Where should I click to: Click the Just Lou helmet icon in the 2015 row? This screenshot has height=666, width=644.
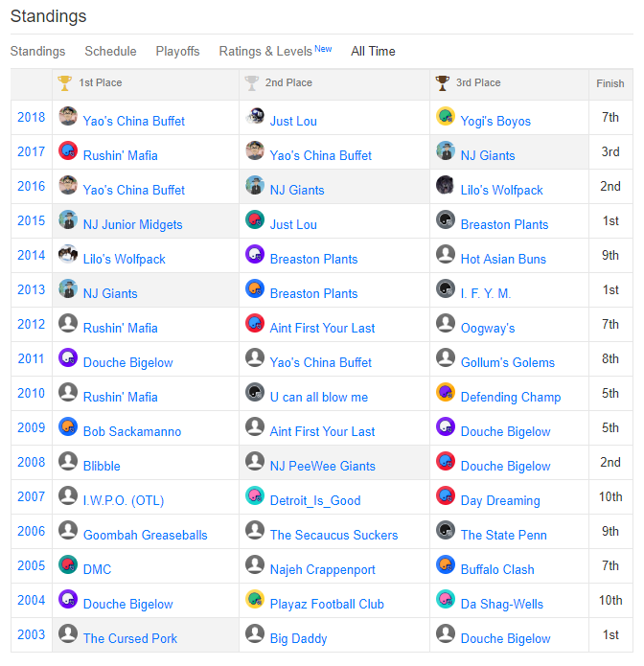(x=255, y=219)
